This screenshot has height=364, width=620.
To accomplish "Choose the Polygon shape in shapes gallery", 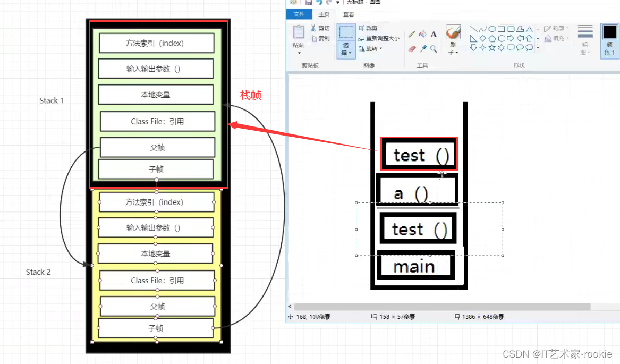I will click(520, 29).
